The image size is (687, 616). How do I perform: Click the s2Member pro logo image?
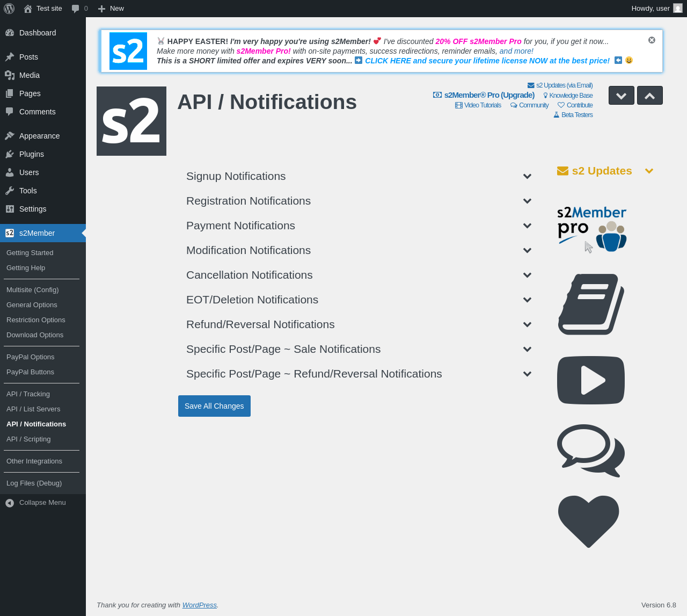click(x=591, y=229)
